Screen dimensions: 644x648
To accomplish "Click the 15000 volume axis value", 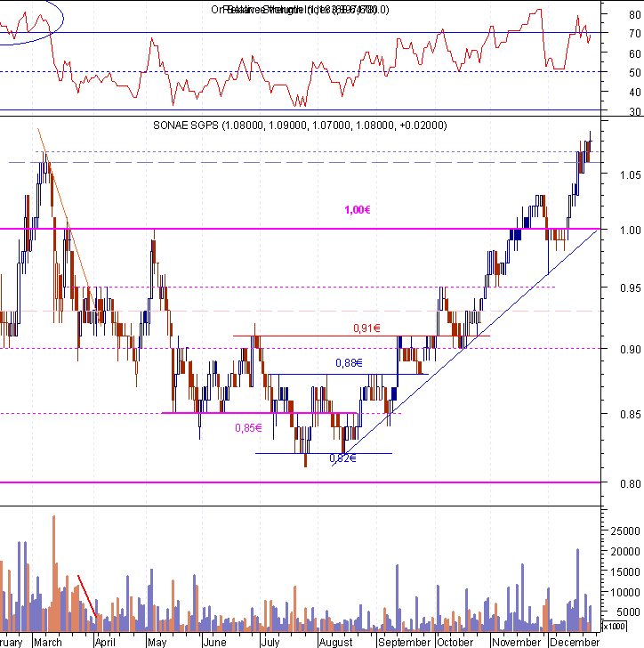I will (625, 572).
